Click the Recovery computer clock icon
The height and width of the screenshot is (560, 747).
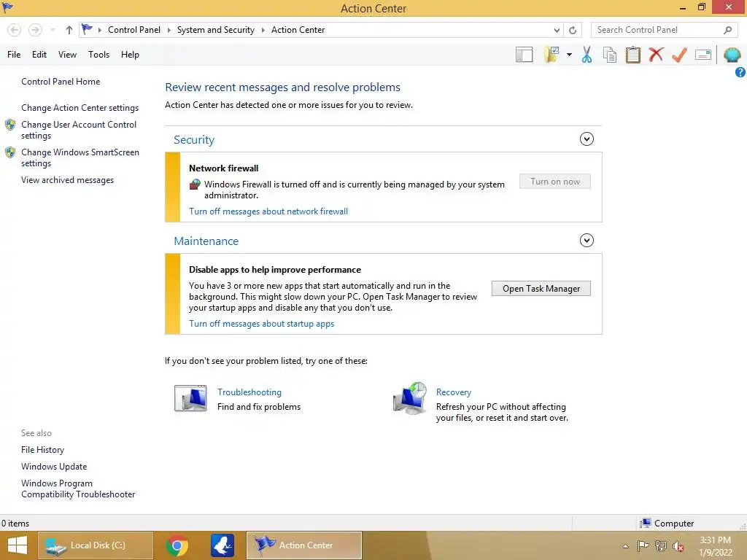(x=410, y=398)
